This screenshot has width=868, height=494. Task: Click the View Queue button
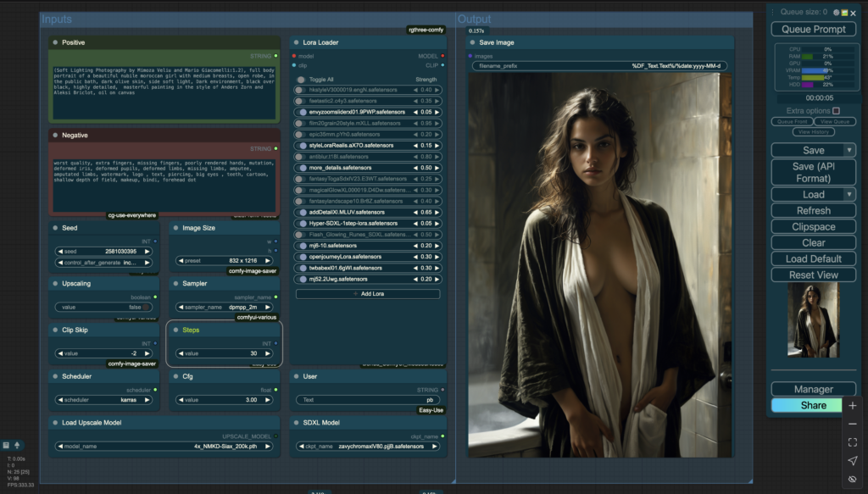(x=835, y=121)
